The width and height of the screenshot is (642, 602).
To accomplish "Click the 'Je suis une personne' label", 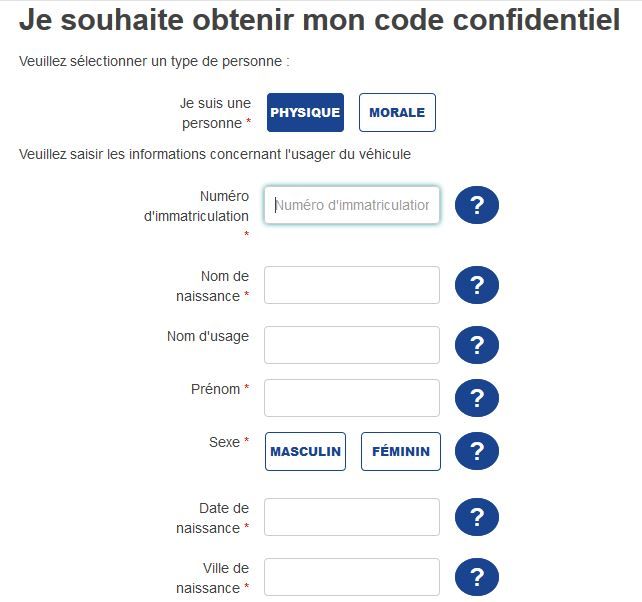I will click(213, 112).
